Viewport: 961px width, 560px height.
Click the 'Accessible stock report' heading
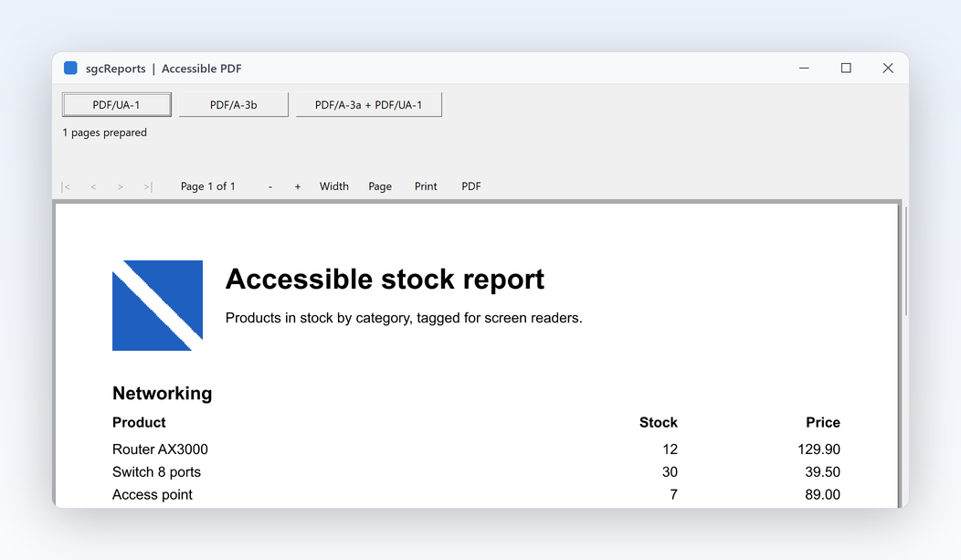385,280
